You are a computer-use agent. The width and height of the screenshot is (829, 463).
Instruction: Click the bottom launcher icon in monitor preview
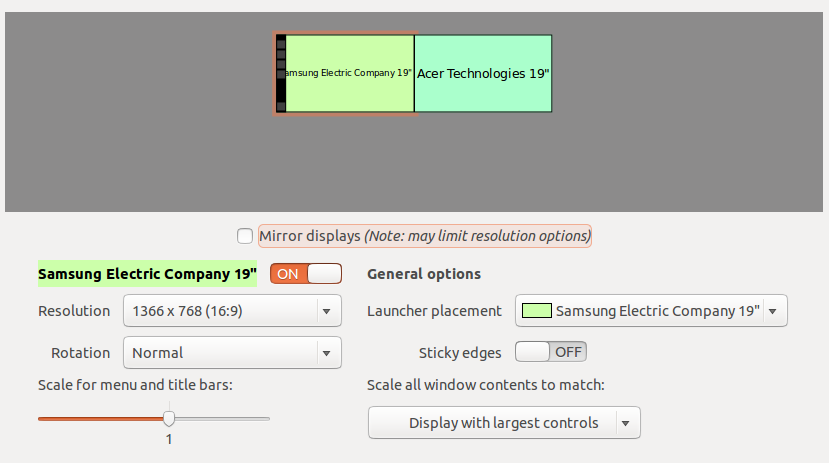(281, 106)
